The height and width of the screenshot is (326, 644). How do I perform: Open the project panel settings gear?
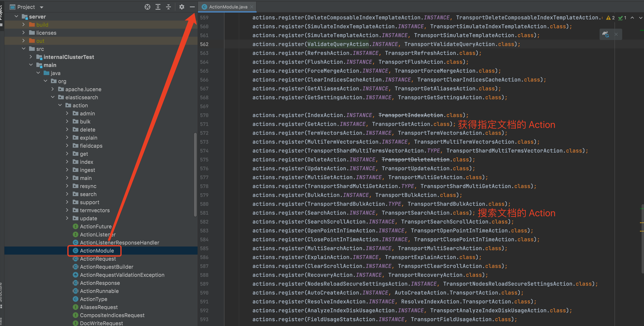(182, 7)
